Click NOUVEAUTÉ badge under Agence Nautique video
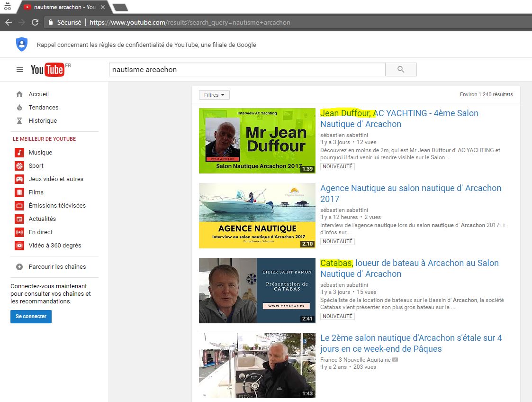 click(x=338, y=241)
